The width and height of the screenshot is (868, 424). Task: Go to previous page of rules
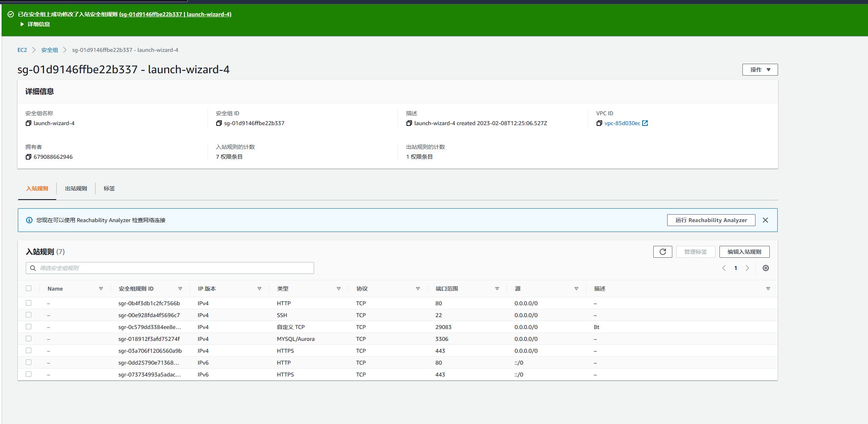pyautogui.click(x=724, y=268)
